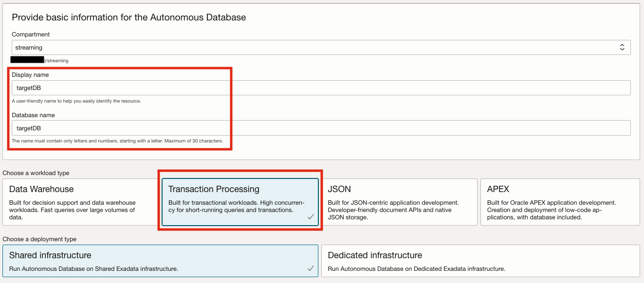The image size is (644, 283).
Task: Select the Data Warehouse workload type
Action: (80, 202)
